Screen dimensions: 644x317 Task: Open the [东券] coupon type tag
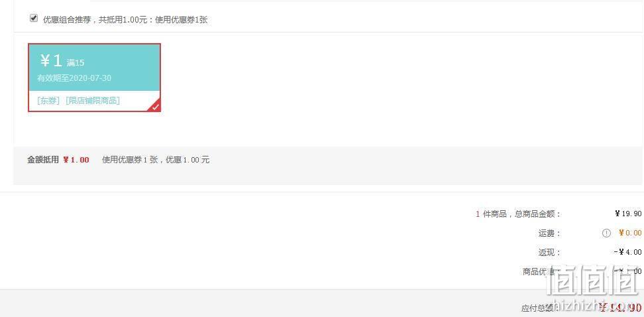click(48, 101)
